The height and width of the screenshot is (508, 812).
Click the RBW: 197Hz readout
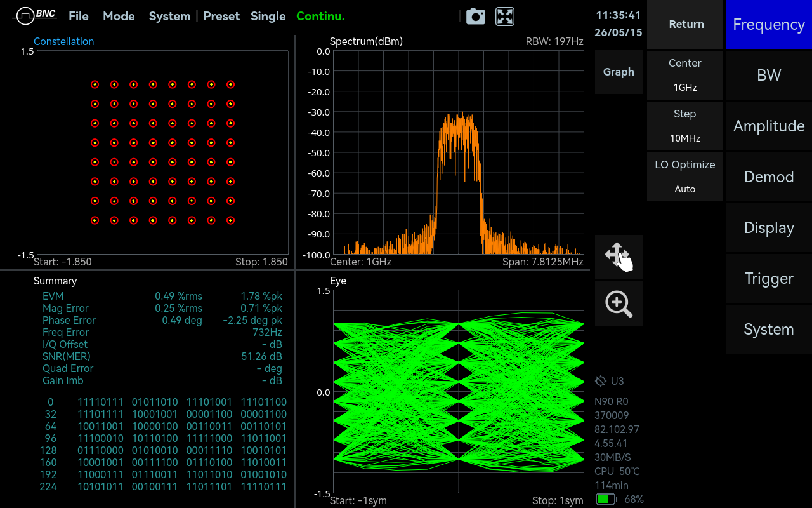coord(554,41)
